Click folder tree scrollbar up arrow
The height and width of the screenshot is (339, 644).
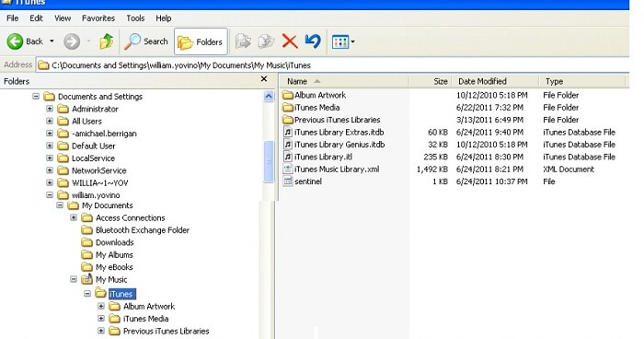[269, 97]
